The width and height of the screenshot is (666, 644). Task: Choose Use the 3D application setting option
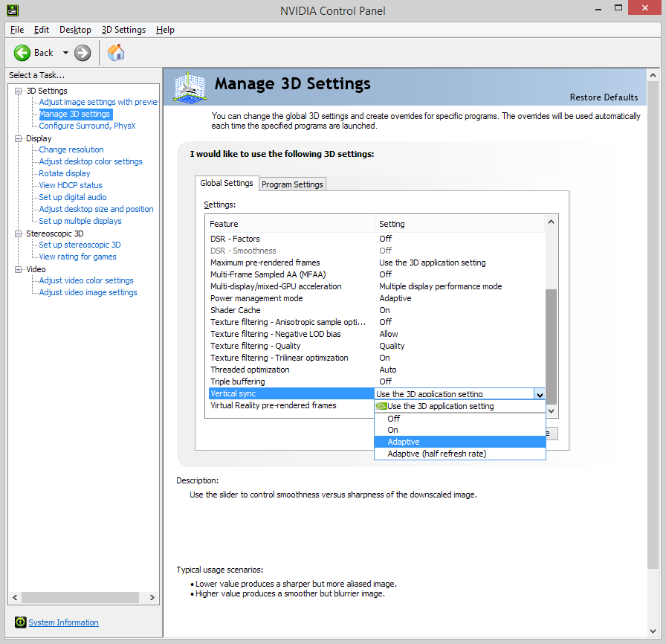tap(460, 406)
